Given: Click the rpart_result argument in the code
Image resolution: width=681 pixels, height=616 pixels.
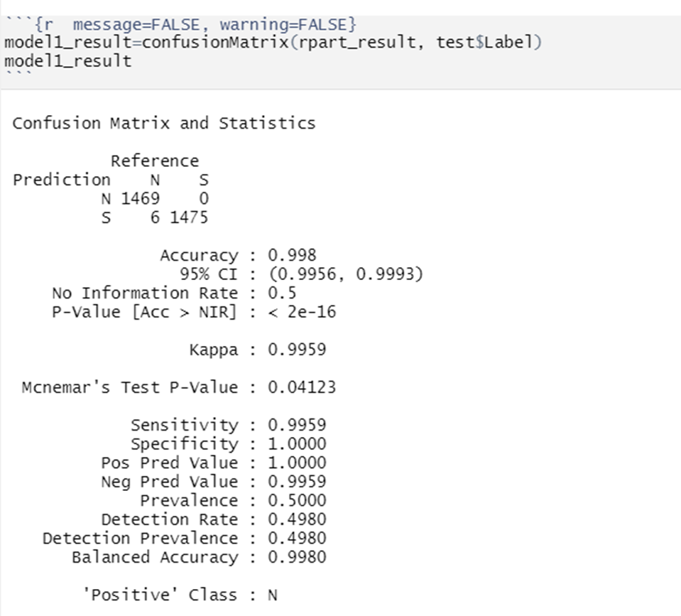Looking at the screenshot, I should click(356, 43).
